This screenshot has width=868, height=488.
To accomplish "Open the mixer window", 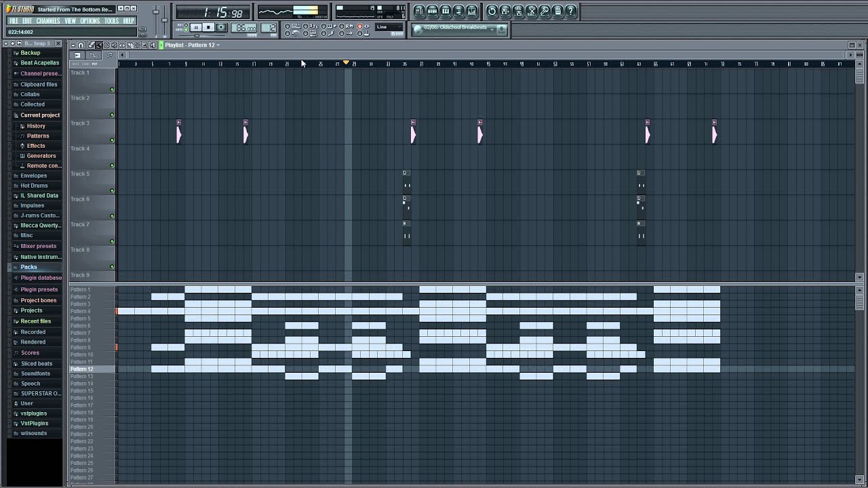I will (x=472, y=11).
